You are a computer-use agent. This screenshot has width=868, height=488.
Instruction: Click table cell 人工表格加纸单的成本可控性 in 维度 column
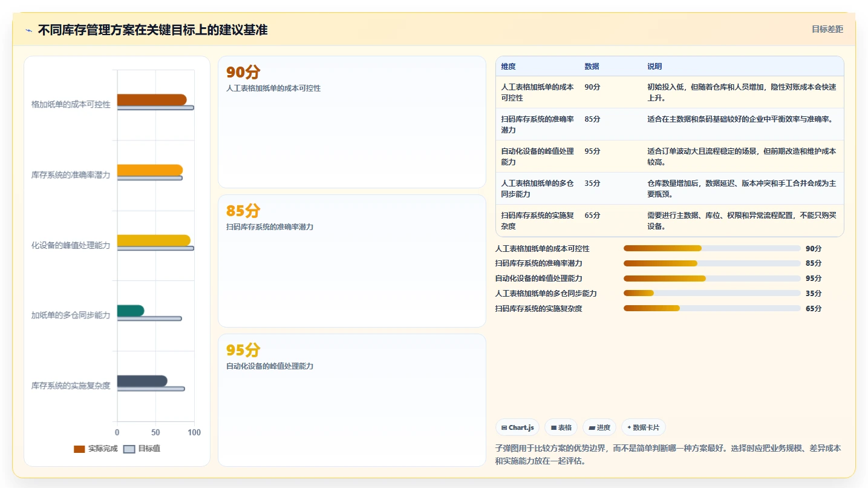538,92
